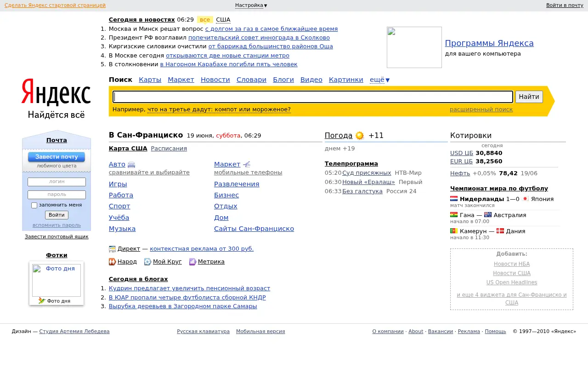588x368 pixels.
Task: Switch to the Видео search tab
Action: 311,80
